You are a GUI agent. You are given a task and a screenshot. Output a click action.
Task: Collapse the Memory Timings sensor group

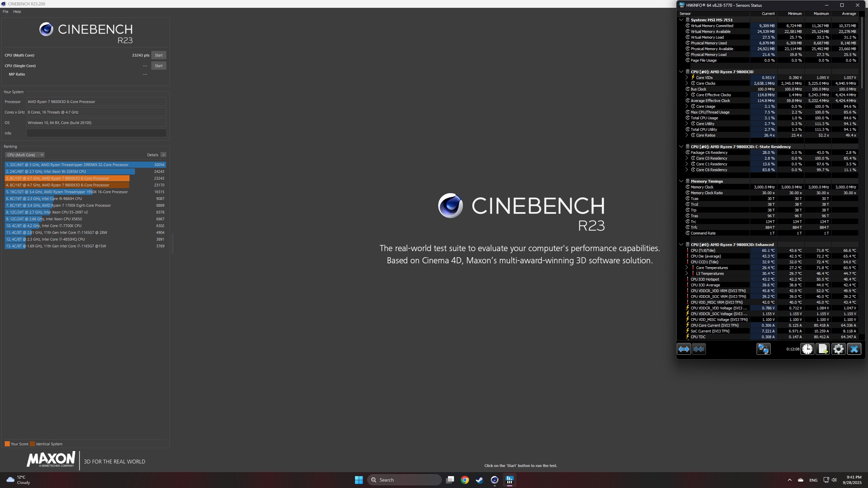pos(681,181)
